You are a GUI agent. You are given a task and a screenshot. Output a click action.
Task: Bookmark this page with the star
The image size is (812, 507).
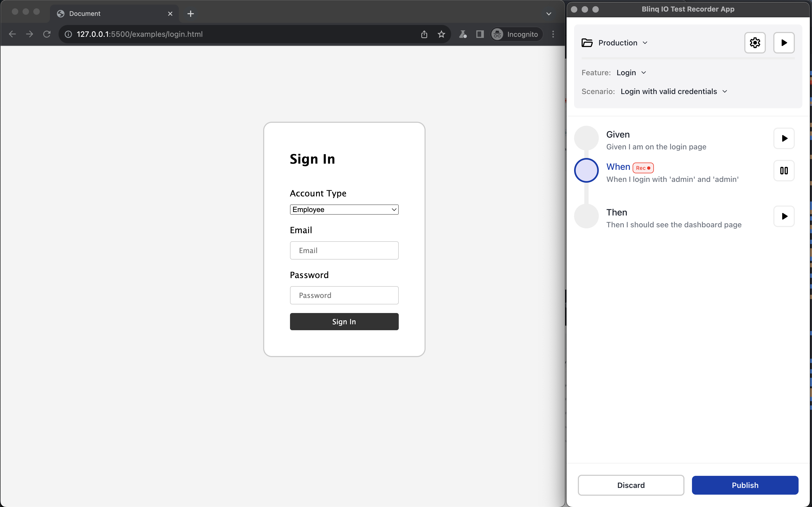441,34
